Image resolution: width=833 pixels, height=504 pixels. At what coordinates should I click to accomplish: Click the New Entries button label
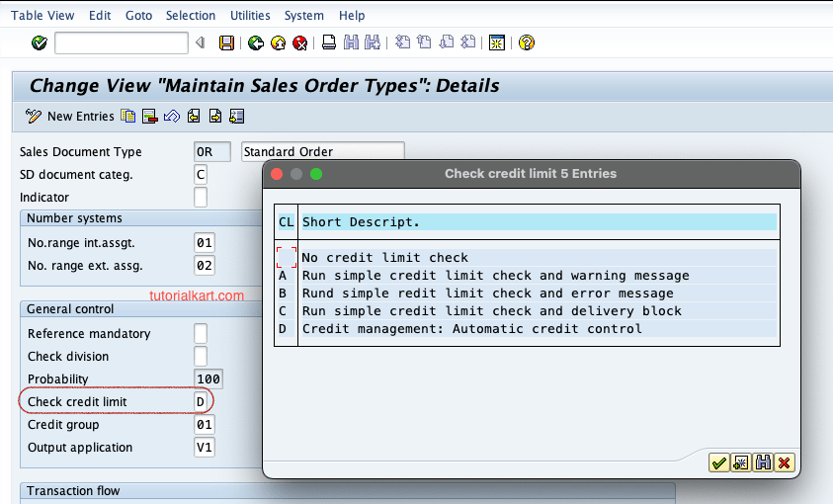pos(81,117)
